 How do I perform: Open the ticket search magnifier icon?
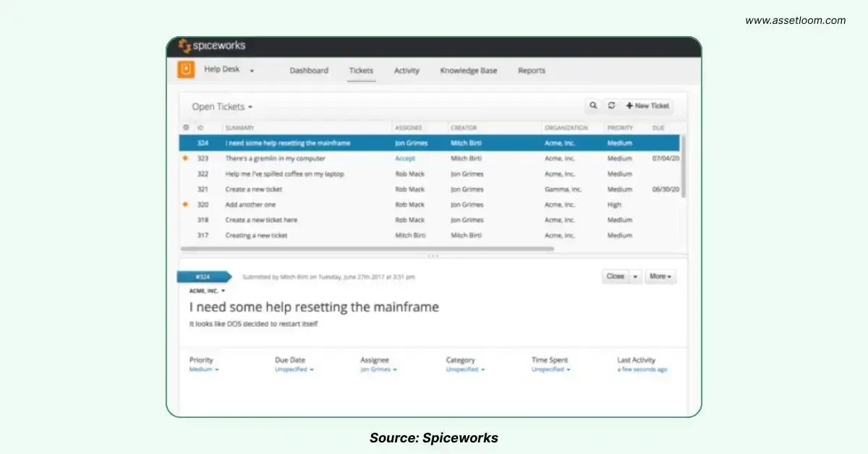click(593, 106)
